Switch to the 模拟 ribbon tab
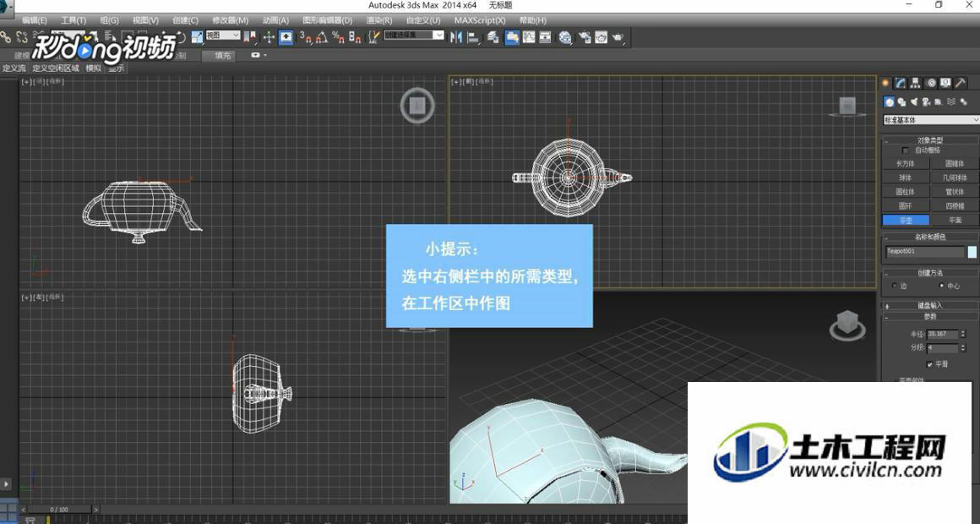Viewport: 980px width, 524px height. [93, 68]
